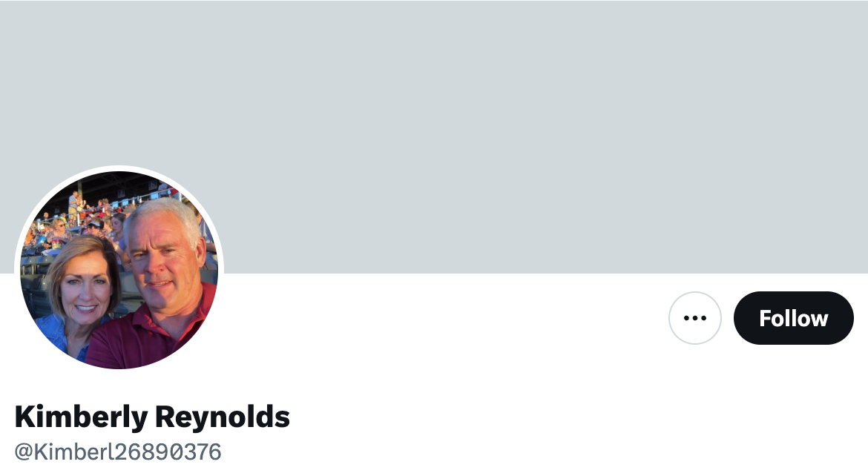Tap the black Follow pill button
Image resolution: width=868 pixels, height=473 pixels.
click(x=793, y=318)
